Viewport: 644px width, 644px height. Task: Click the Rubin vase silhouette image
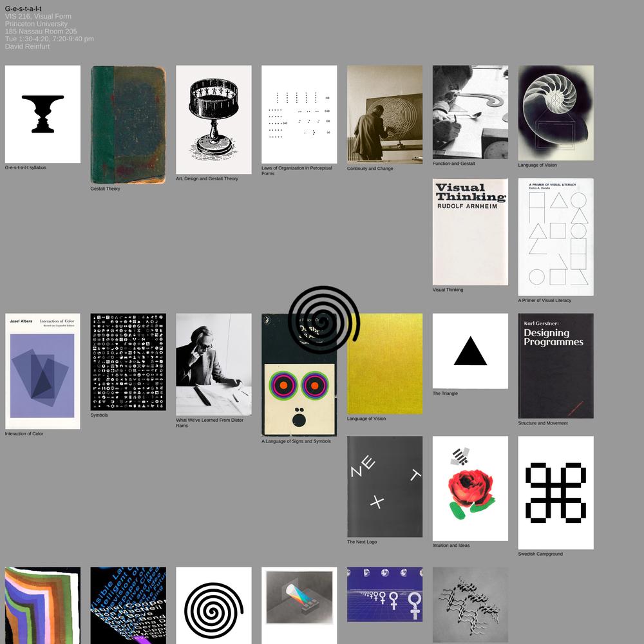[x=43, y=114]
